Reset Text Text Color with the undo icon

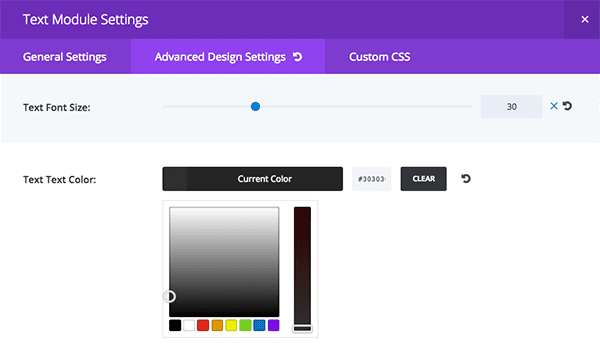point(466,178)
